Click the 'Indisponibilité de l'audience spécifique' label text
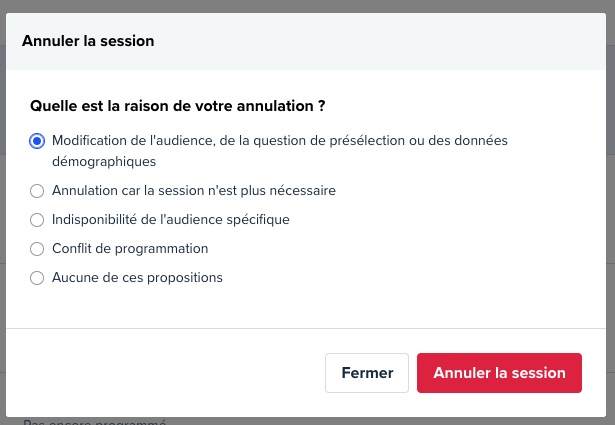The image size is (615, 425). click(x=171, y=220)
